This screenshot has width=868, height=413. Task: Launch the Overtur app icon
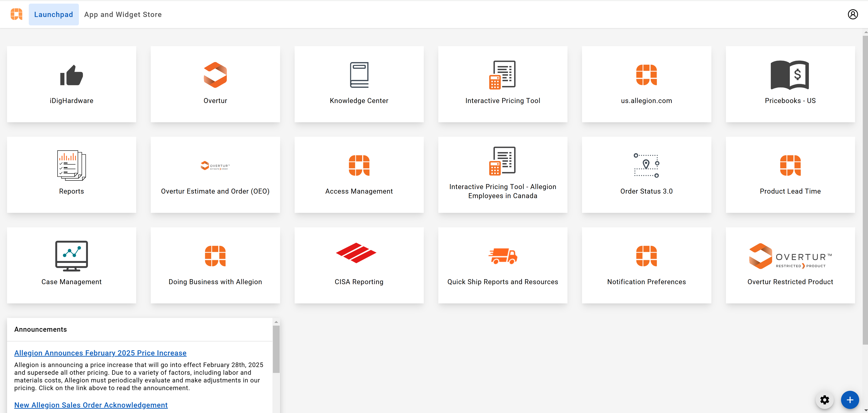pyautogui.click(x=215, y=75)
